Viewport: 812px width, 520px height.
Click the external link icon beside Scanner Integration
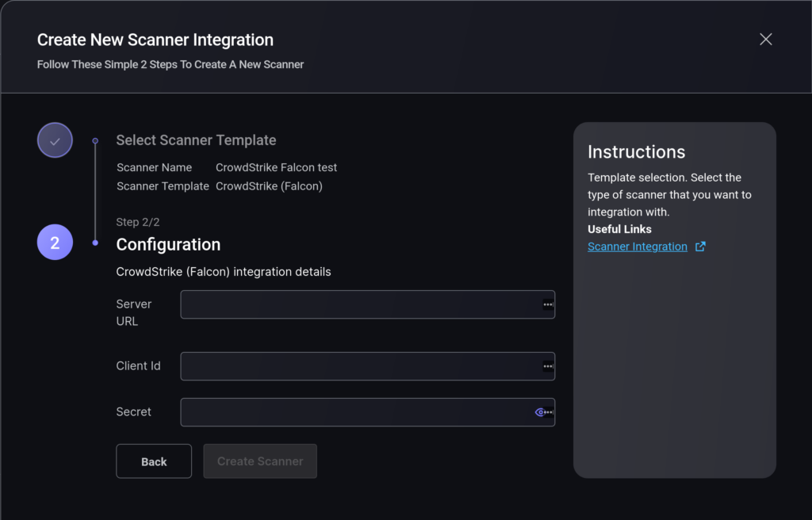click(700, 247)
